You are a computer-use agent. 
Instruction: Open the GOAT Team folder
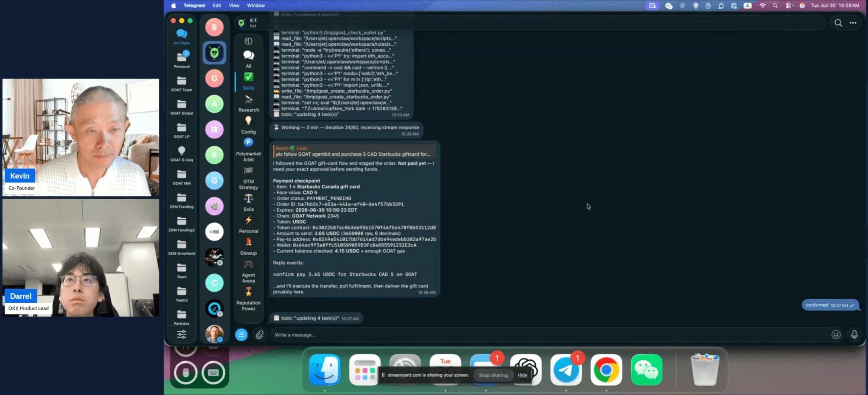(x=181, y=83)
